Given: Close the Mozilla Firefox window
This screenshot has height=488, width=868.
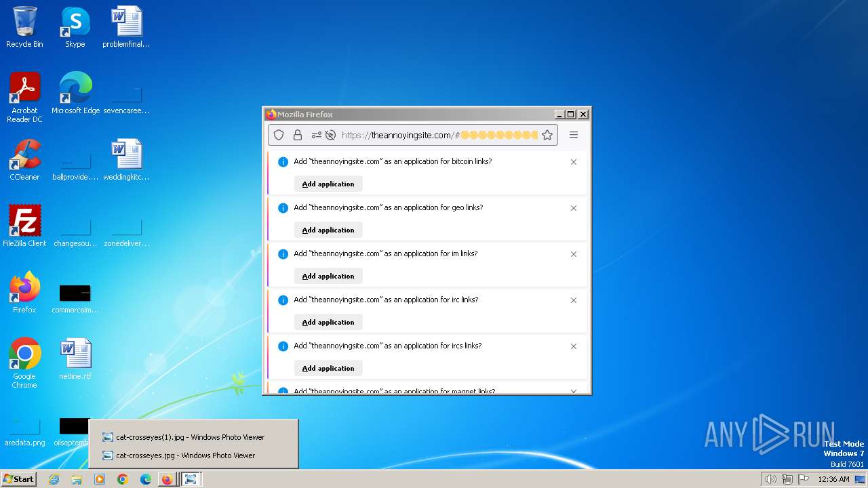Looking at the screenshot, I should pyautogui.click(x=583, y=115).
